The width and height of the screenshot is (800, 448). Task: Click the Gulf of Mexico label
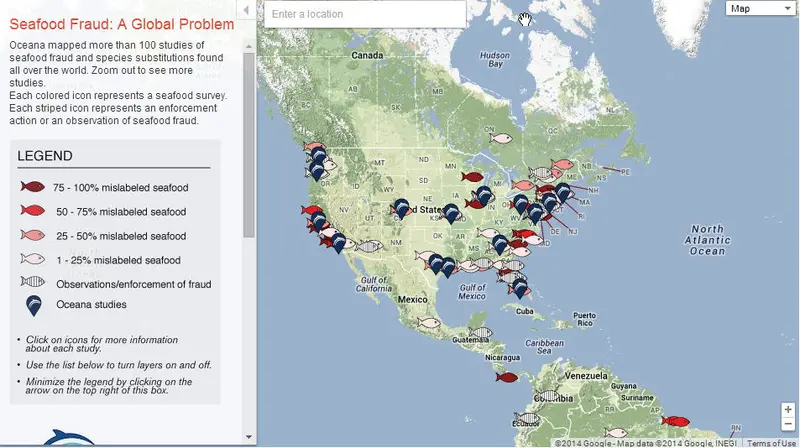pyautogui.click(x=472, y=291)
